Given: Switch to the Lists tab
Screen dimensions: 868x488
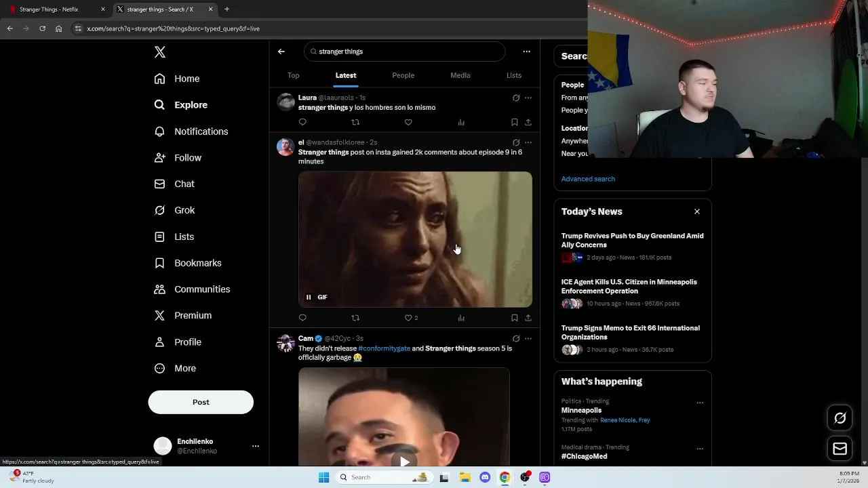Looking at the screenshot, I should tap(514, 75).
